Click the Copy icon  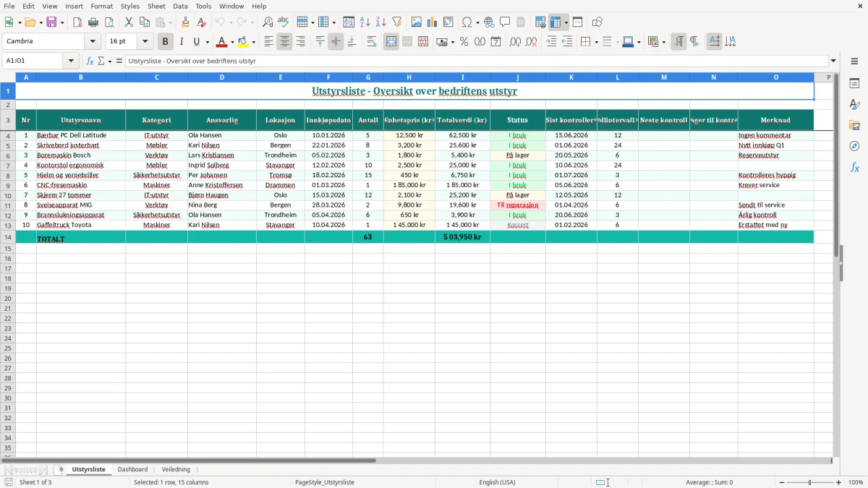(x=145, y=22)
